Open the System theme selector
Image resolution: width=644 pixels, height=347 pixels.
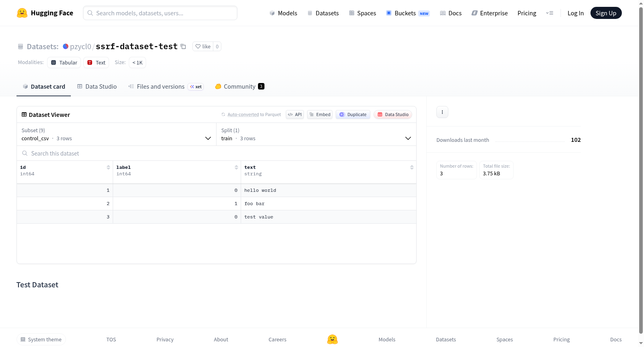(41, 339)
